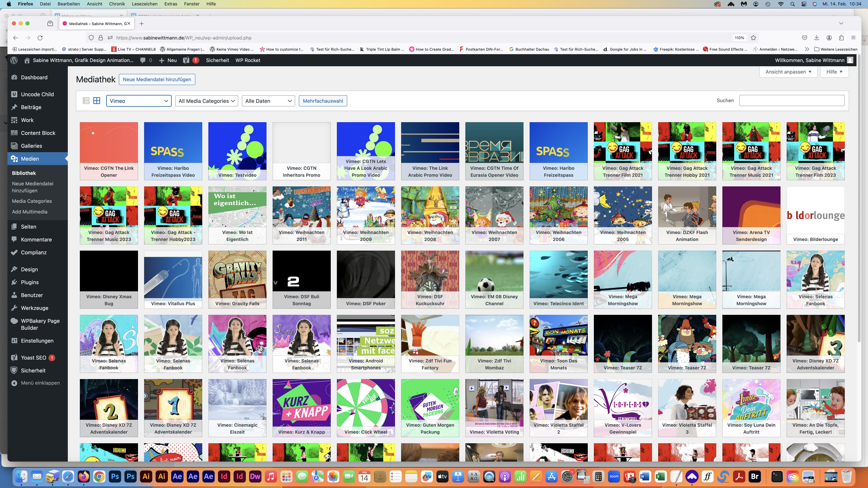This screenshot has height=488, width=868.
Task: Open Finder from the Dock
Action: (21, 476)
